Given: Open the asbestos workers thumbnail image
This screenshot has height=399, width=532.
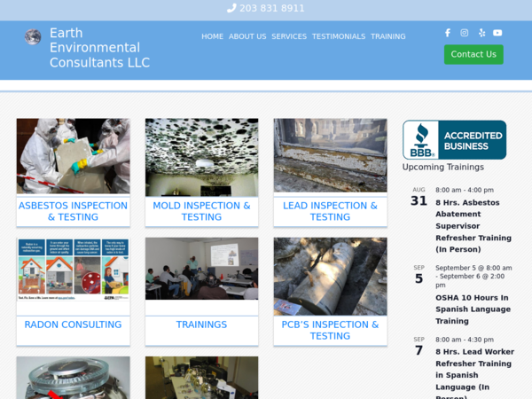Looking at the screenshot, I should 74,156.
